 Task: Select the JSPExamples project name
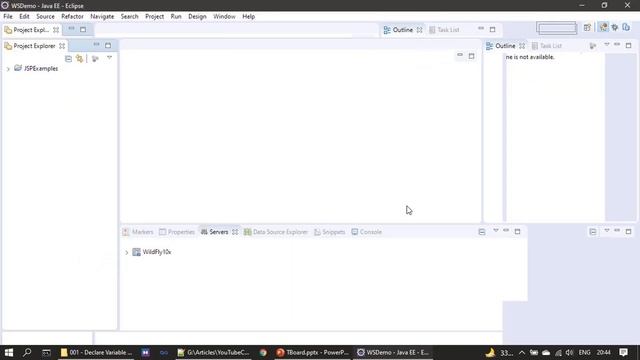coord(41,69)
